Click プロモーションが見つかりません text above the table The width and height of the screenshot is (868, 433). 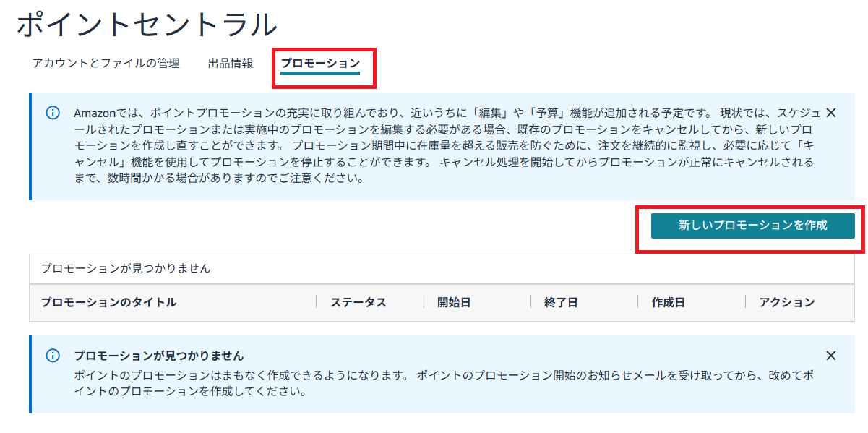point(126,268)
